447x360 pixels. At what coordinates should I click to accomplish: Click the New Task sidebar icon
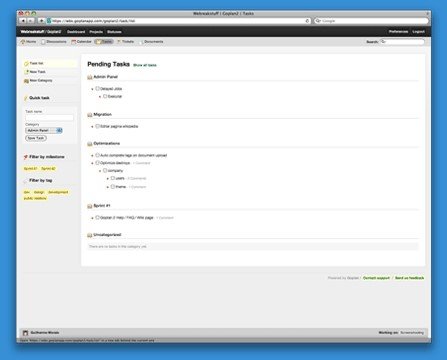[x=26, y=72]
